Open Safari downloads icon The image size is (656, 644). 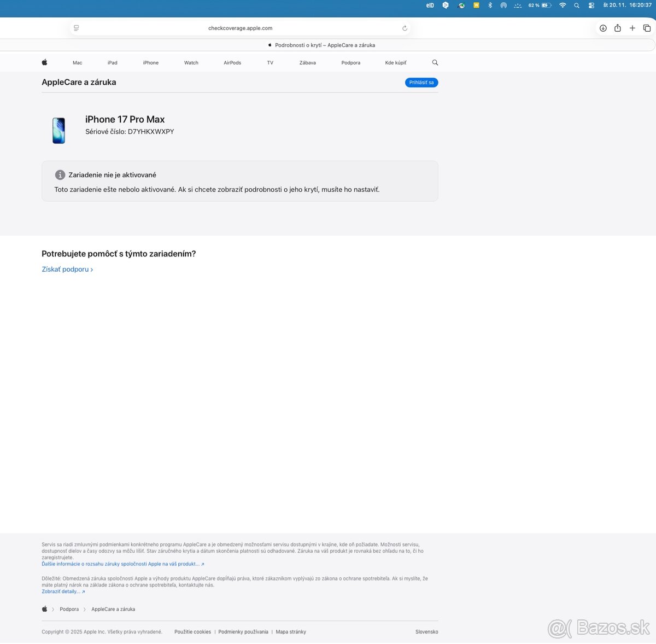tap(603, 28)
